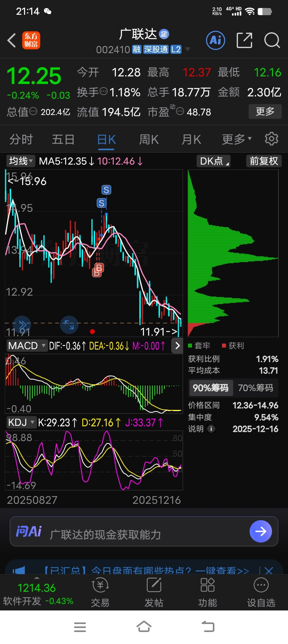Tap 平均成本 13.71 value

268,371
